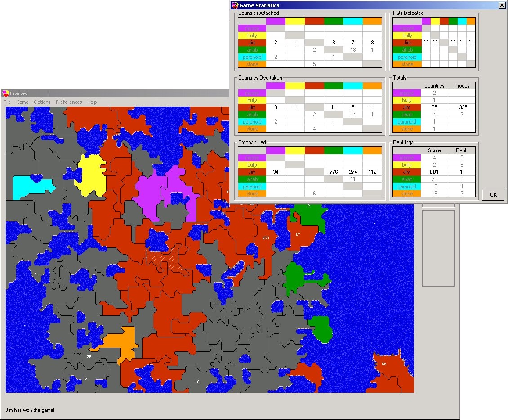Select the bully row label in Countries Attacked
The image size is (508, 420).
[252, 35]
